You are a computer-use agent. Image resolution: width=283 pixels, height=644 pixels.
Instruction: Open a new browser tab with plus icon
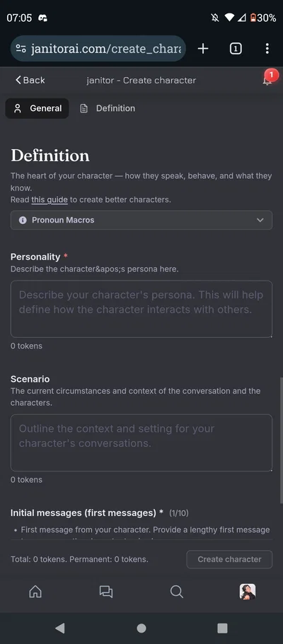[203, 49]
